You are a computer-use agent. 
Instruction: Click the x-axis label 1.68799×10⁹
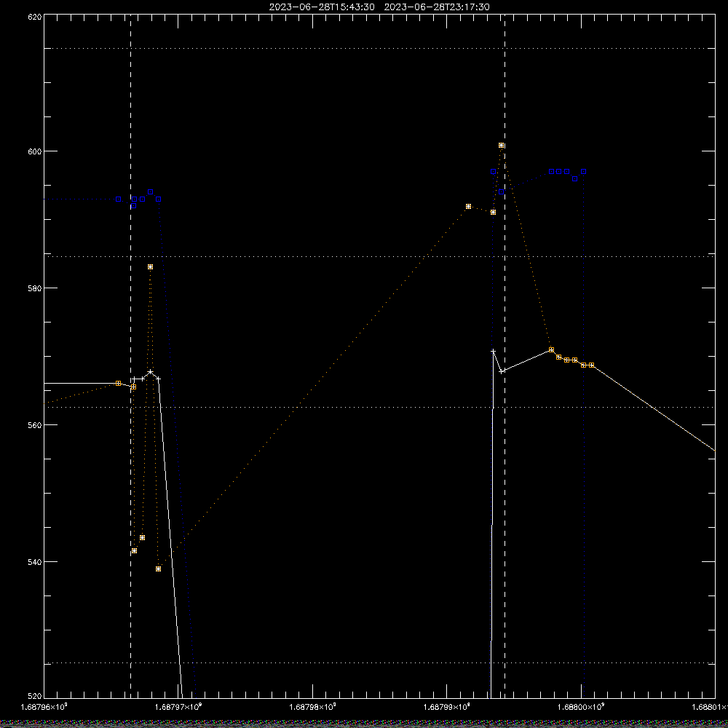[x=447, y=707]
